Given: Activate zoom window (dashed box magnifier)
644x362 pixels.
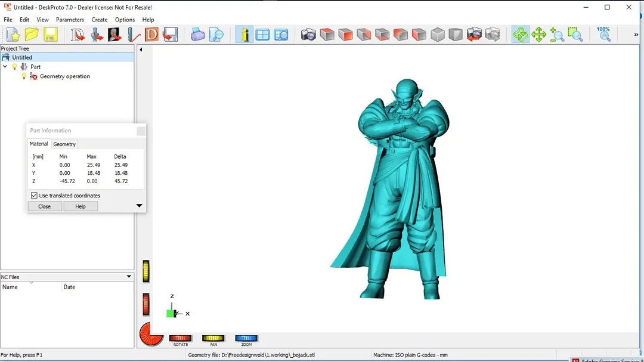Looking at the screenshot, I should click(575, 35).
